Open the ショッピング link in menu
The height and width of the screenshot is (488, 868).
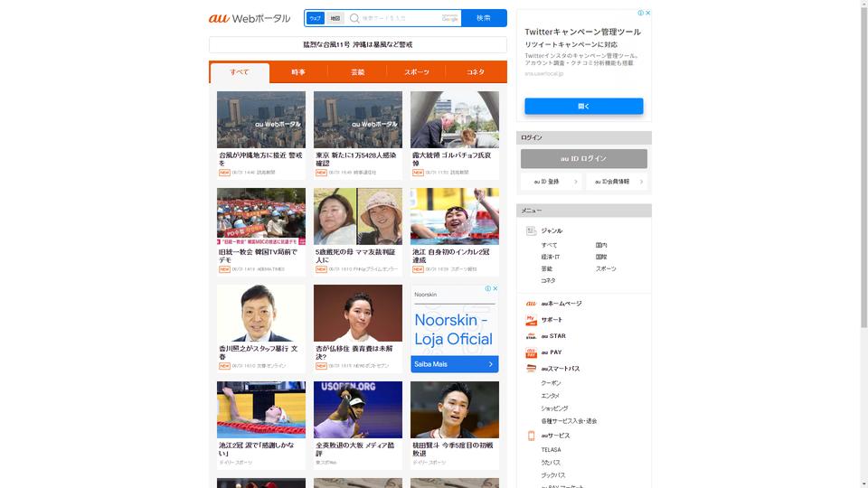point(554,408)
